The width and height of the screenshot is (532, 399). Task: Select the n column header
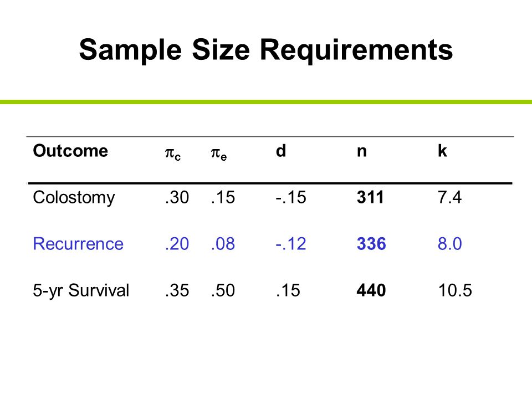[x=362, y=152]
